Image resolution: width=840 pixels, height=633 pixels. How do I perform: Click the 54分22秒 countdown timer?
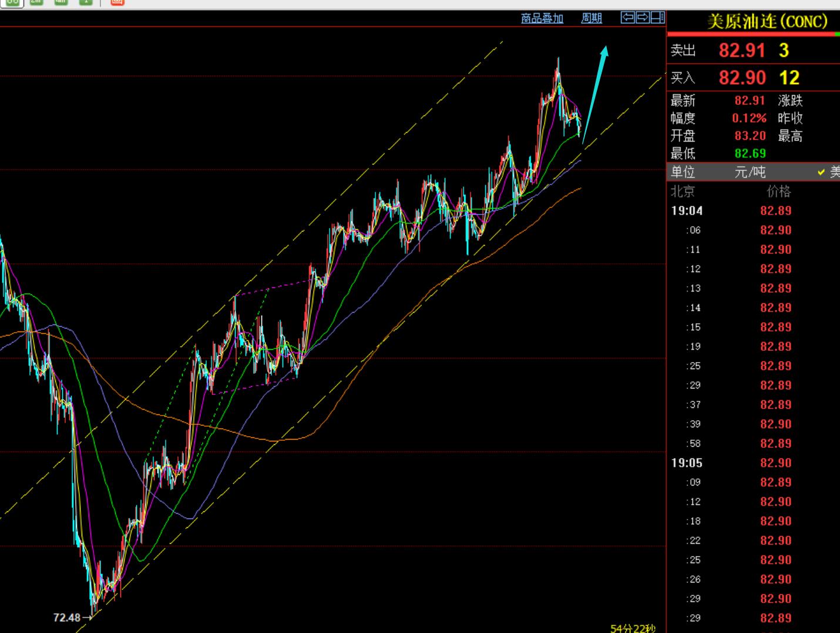coord(633,628)
